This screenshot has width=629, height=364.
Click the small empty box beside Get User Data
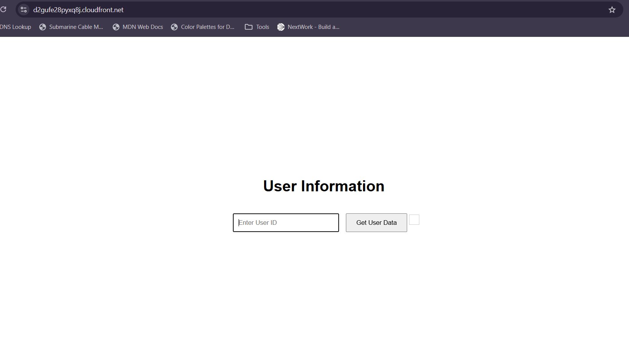point(414,220)
